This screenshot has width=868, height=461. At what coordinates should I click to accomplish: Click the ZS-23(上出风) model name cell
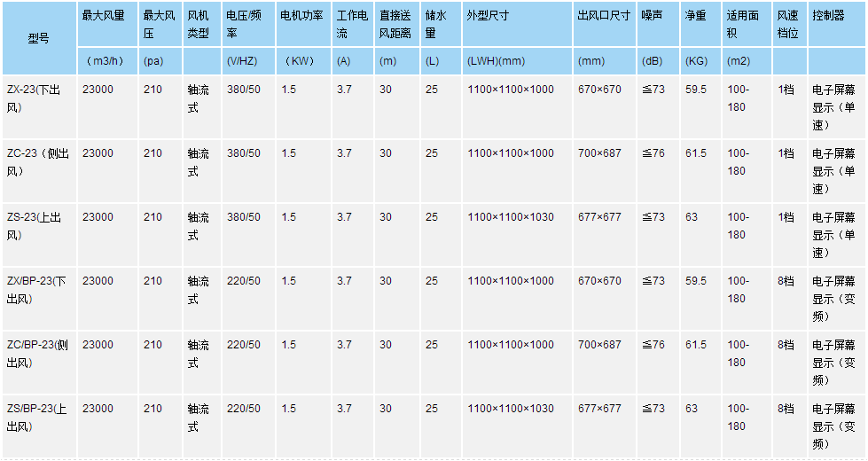coord(35,226)
